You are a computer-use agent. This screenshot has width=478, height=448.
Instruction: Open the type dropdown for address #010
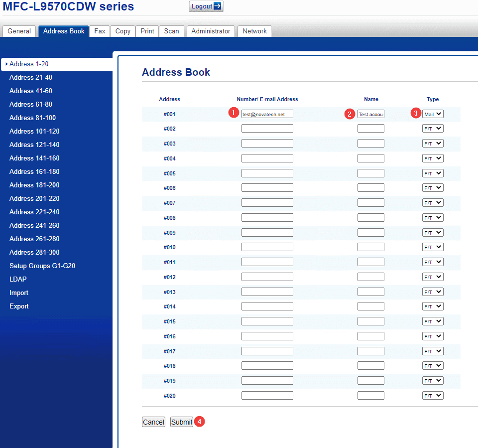433,247
